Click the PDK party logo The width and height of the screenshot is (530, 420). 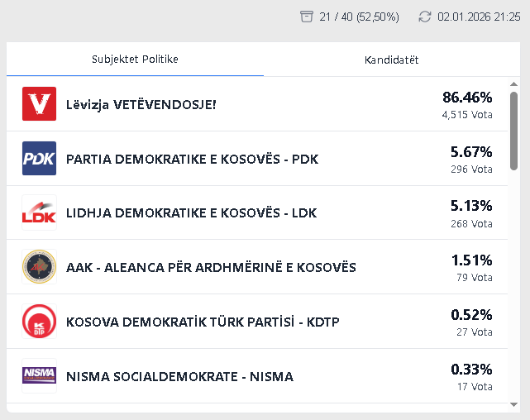pyautogui.click(x=39, y=158)
